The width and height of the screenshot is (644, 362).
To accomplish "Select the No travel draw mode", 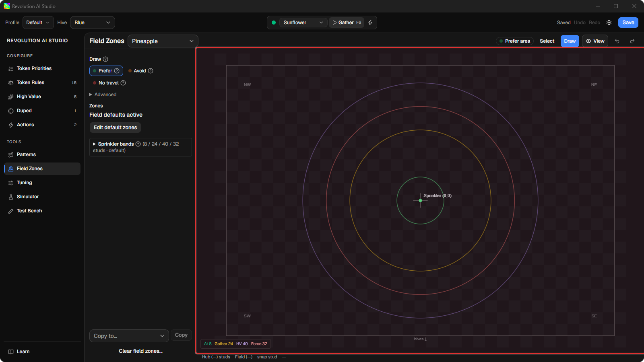I will [109, 83].
